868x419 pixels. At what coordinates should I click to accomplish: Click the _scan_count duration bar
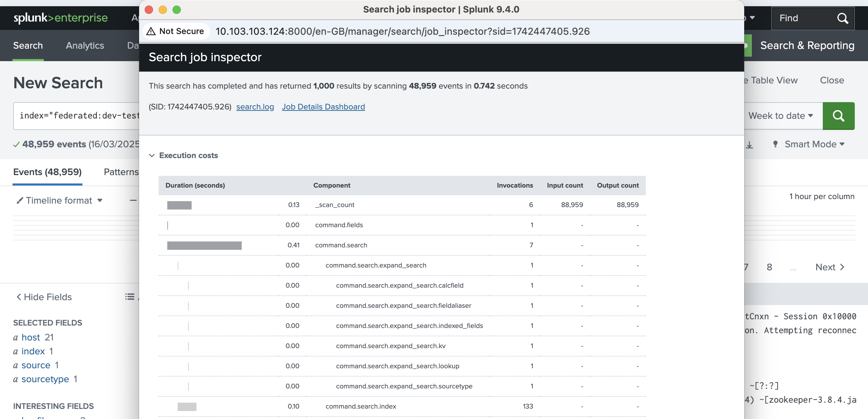tap(179, 205)
